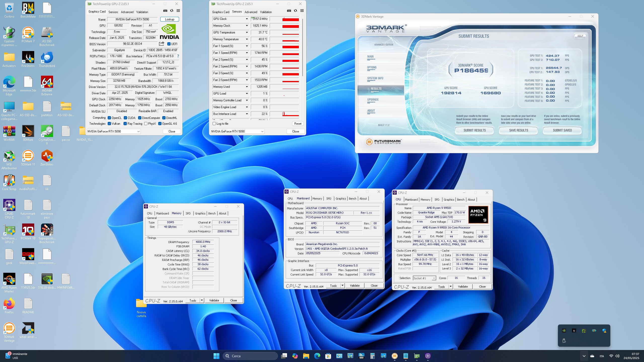
Task: Click Lookup button in GPU-Z
Action: point(169,19)
